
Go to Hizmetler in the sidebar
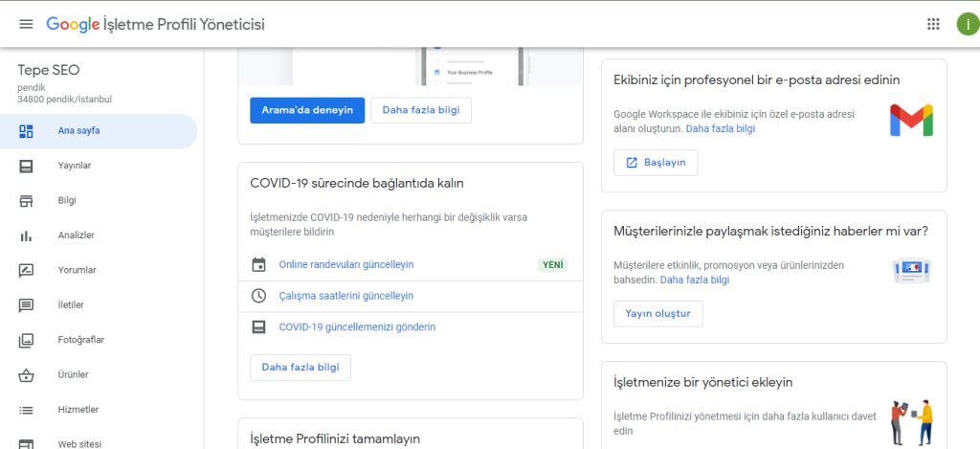[78, 410]
